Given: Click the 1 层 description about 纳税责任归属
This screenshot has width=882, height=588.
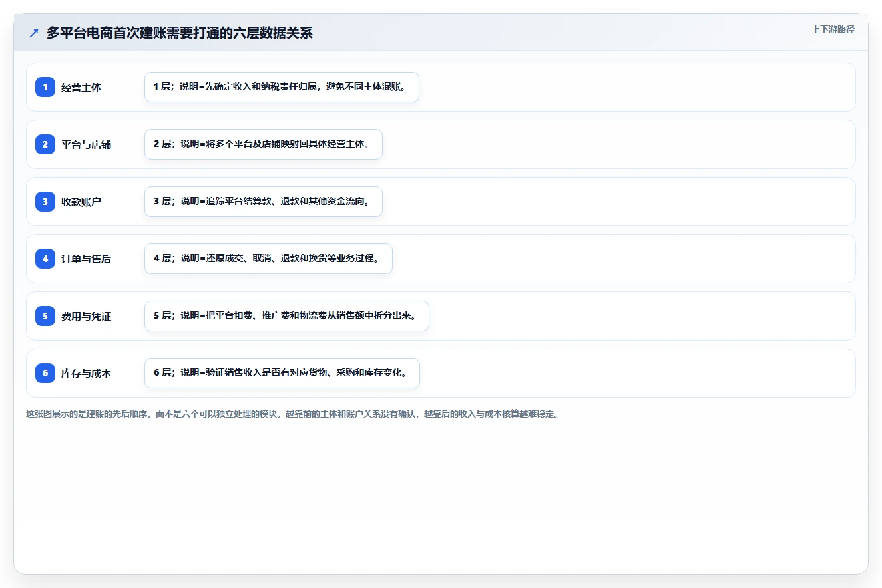Looking at the screenshot, I should coord(282,87).
